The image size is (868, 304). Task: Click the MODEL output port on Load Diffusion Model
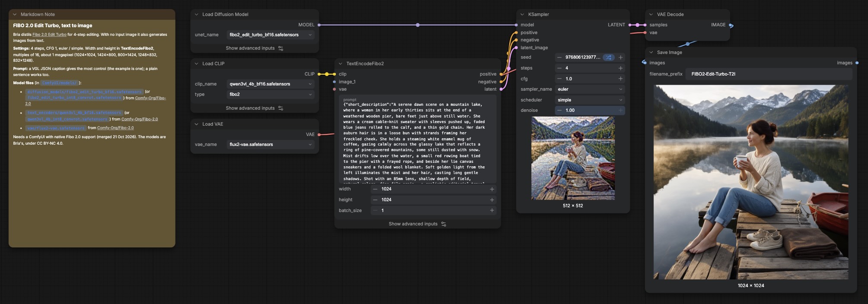click(x=319, y=25)
